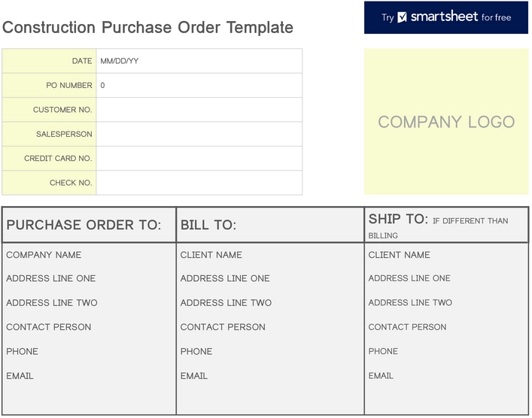The image size is (532, 418).
Task: Click the Construction Purchase Order Template title
Action: tap(147, 28)
